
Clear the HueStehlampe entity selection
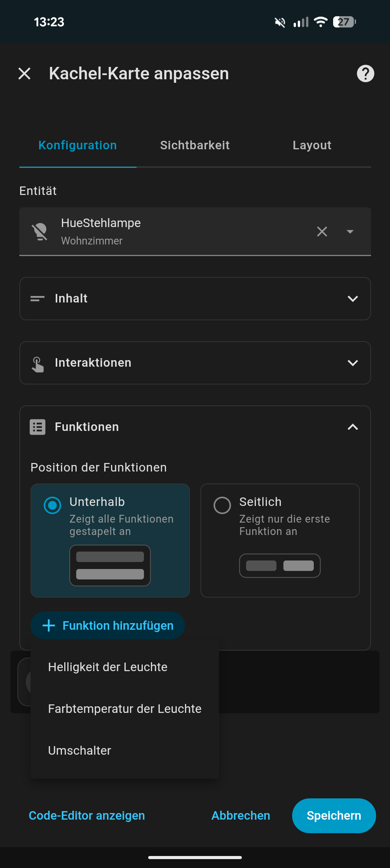[322, 232]
